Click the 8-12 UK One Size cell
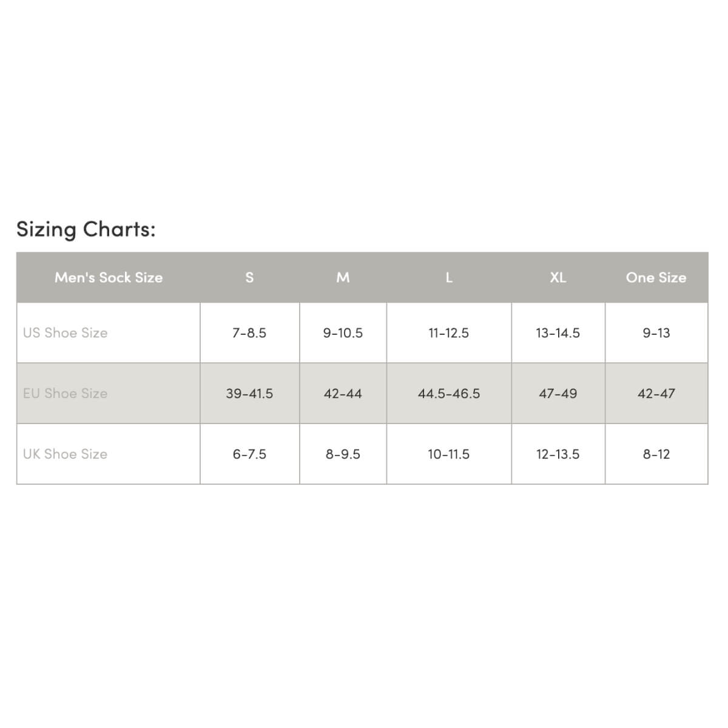 pyautogui.click(x=656, y=454)
